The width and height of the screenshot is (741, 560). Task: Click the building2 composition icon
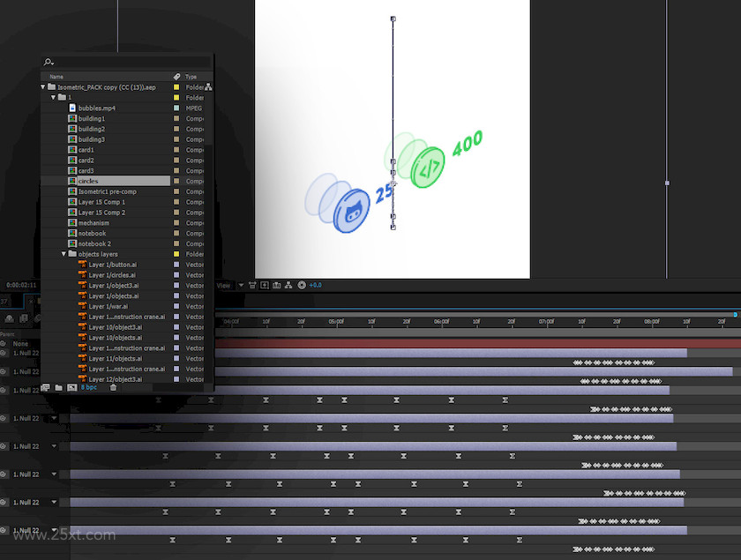tap(72, 129)
